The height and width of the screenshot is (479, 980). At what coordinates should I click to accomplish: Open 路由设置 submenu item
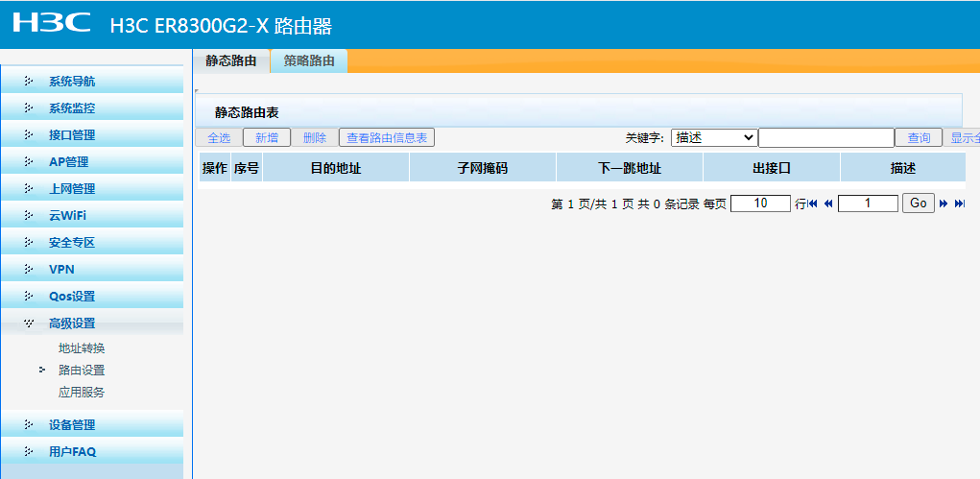click(82, 371)
